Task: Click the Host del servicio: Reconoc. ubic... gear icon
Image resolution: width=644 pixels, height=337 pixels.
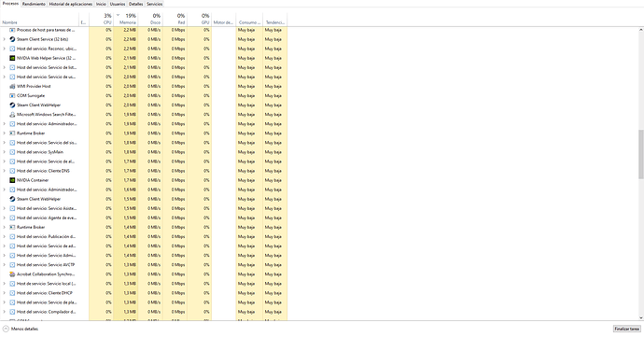Action: tap(12, 49)
